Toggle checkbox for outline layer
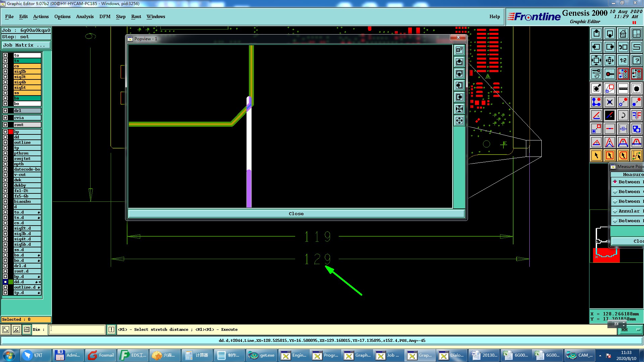Image resolution: width=644 pixels, height=362 pixels. click(x=5, y=142)
